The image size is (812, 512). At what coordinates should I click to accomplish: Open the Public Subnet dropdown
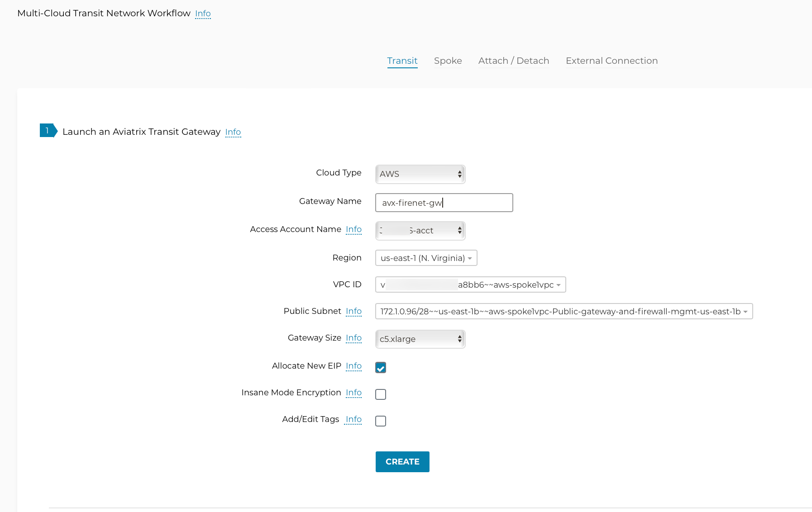pos(564,311)
